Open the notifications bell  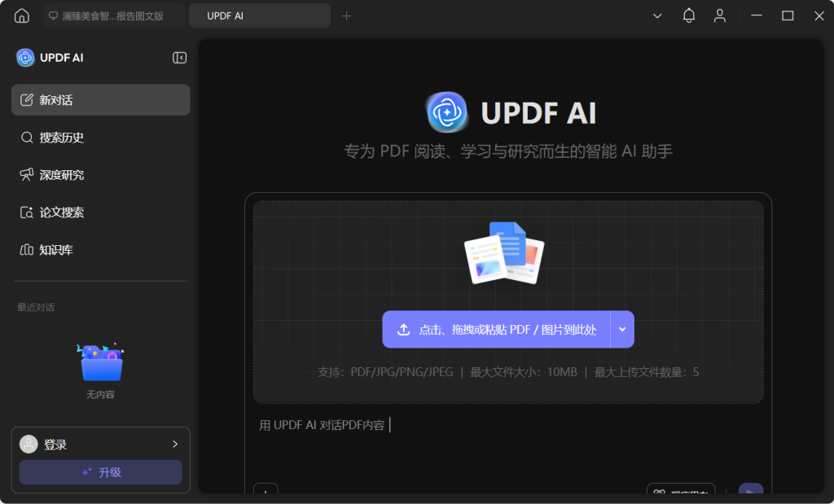(688, 15)
